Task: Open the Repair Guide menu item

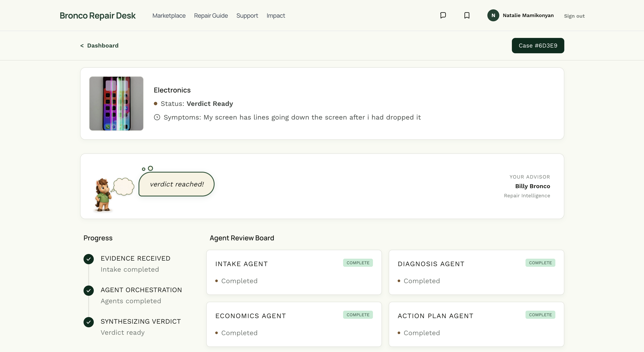Action: (211, 16)
